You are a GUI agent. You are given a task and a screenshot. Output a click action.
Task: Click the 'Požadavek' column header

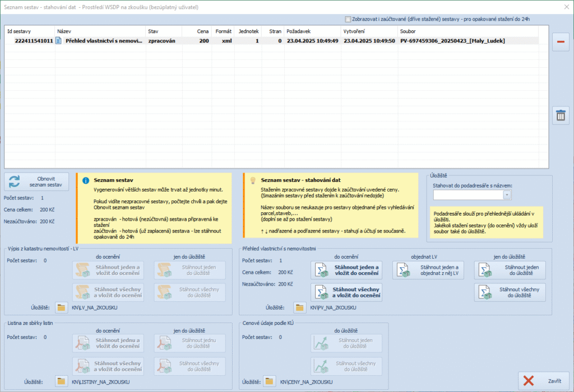pos(312,31)
